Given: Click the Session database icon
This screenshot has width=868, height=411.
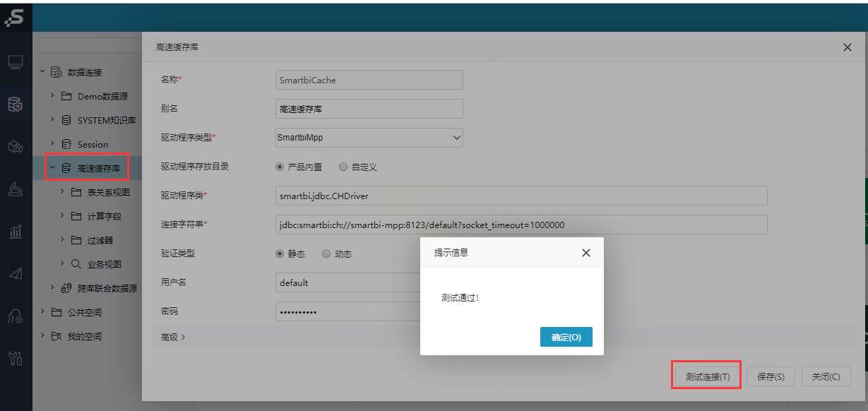Looking at the screenshot, I should tap(66, 144).
